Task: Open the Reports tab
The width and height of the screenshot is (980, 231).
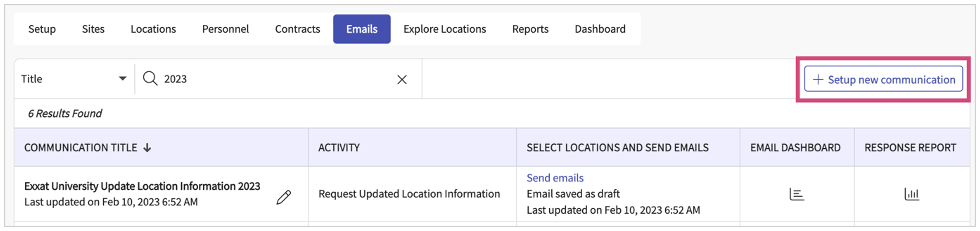Action: pyautogui.click(x=530, y=29)
